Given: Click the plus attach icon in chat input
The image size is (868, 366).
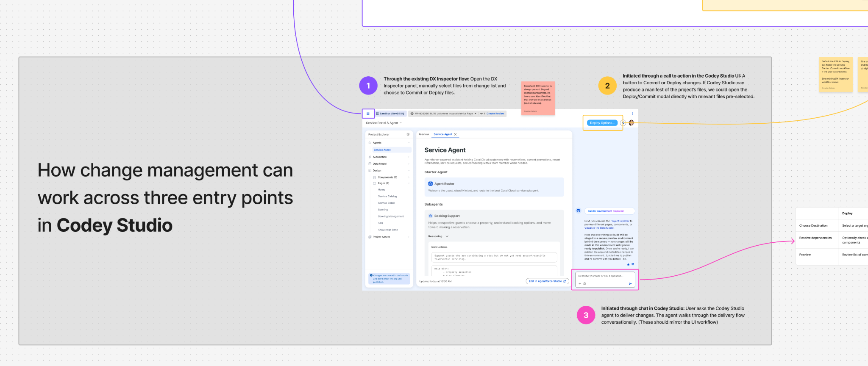Looking at the screenshot, I should click(580, 284).
